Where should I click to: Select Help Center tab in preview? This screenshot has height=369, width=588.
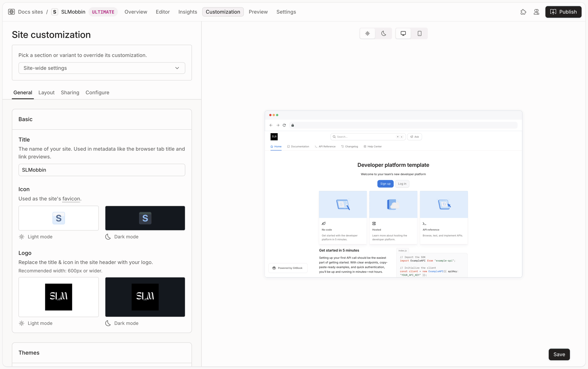point(373,147)
